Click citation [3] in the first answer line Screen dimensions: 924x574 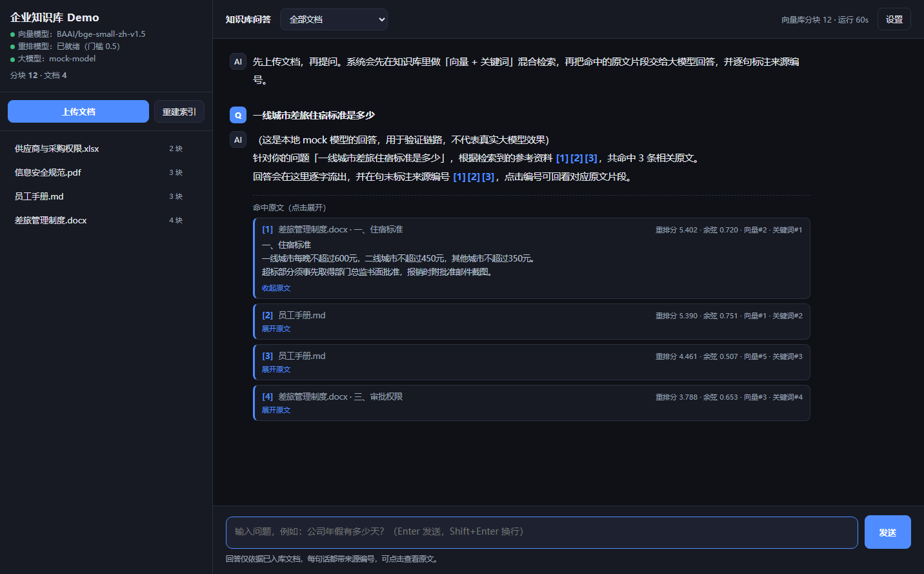[591, 158]
